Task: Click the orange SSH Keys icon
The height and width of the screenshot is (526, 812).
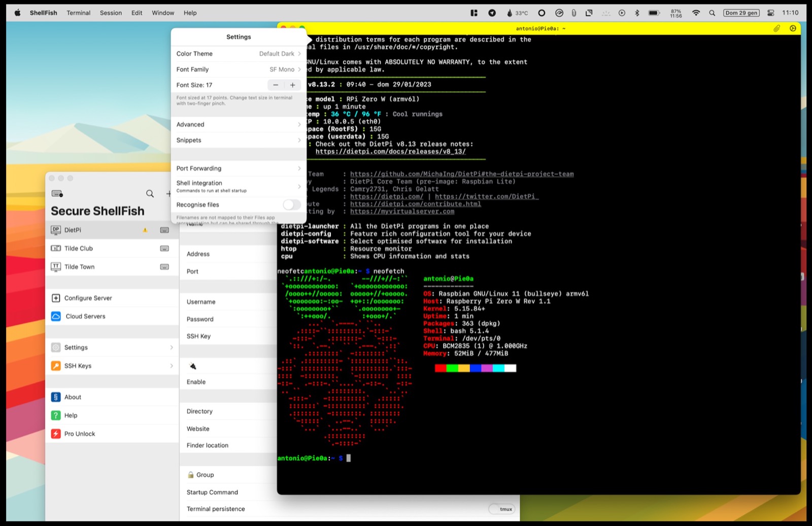Action: pos(56,366)
